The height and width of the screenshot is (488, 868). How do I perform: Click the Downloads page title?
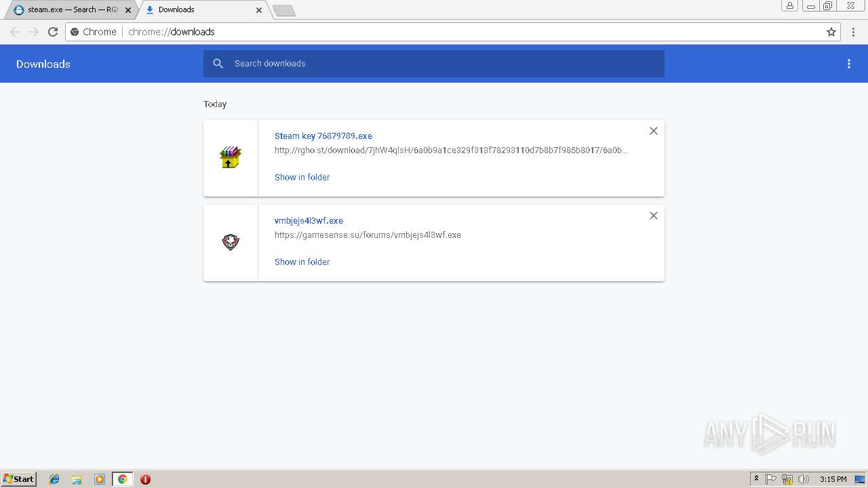(43, 64)
